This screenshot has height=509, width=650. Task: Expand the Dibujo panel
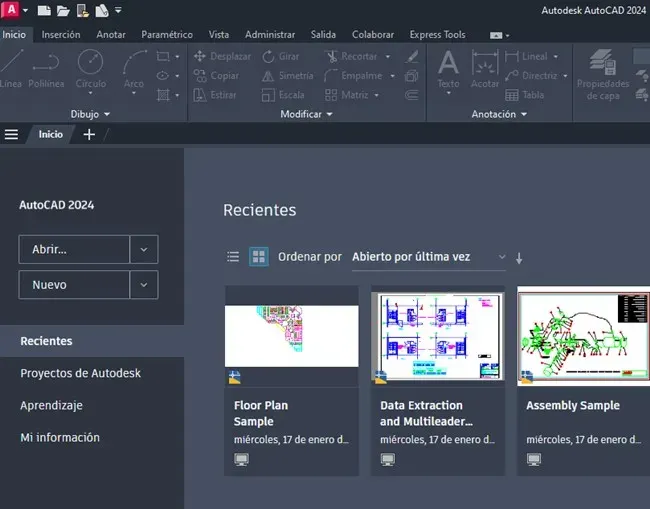(90, 114)
